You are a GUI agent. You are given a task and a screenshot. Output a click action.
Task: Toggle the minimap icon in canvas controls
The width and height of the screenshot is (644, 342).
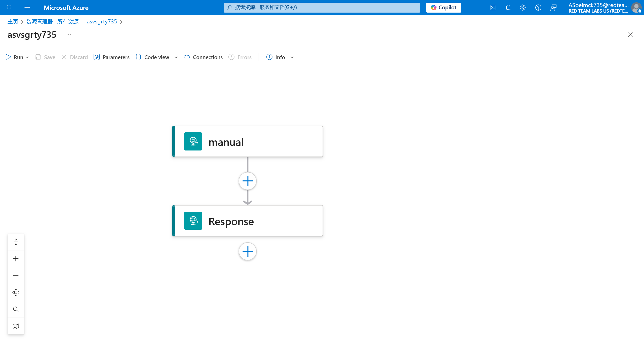coord(16,326)
